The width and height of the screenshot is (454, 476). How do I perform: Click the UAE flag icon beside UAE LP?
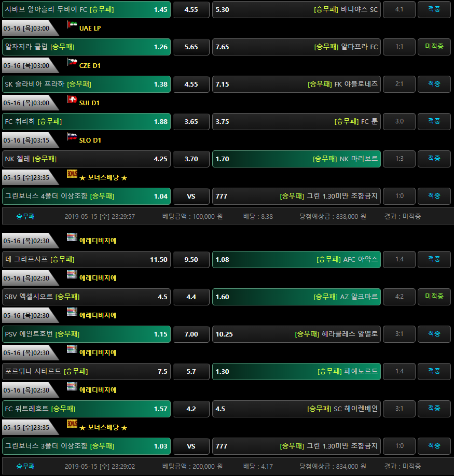72,25
